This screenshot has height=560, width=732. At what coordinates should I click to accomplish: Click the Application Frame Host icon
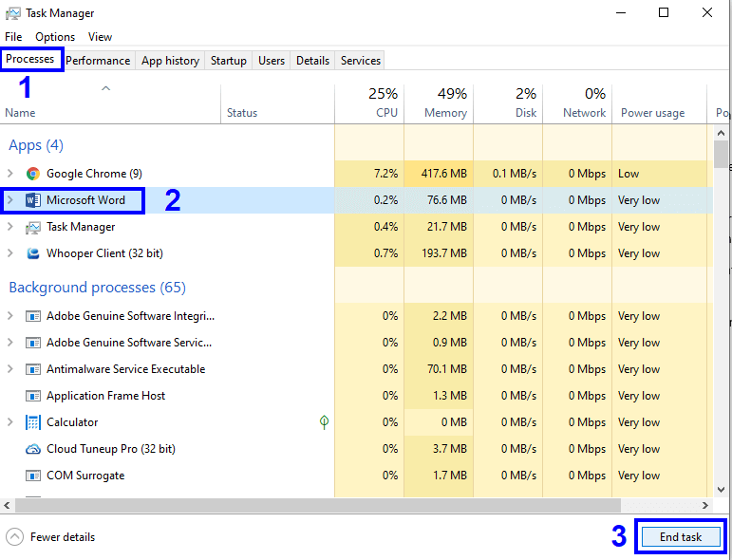(32, 396)
